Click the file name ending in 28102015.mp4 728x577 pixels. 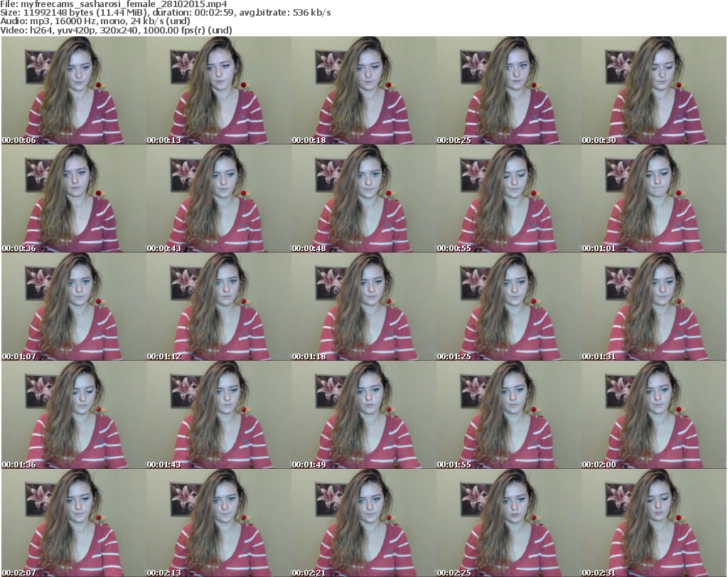click(x=124, y=4)
